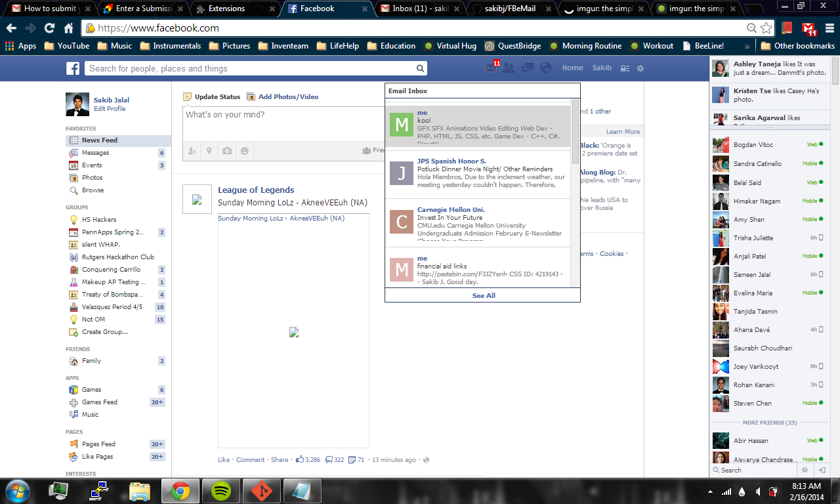Select Update Status in composer
This screenshot has width=840, height=504.
coord(212,96)
